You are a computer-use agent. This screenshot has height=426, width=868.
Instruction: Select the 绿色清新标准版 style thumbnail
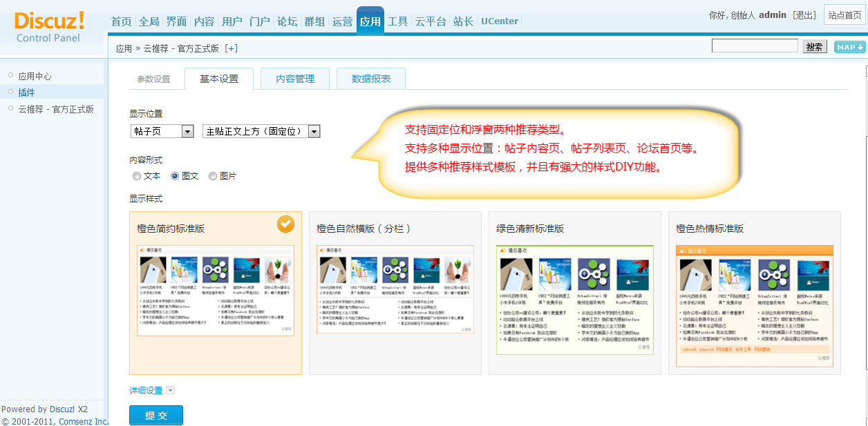click(575, 293)
